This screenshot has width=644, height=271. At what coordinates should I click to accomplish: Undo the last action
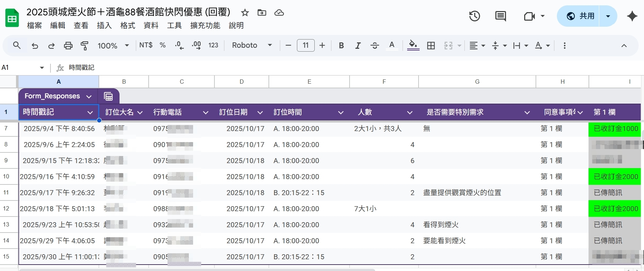[35, 46]
